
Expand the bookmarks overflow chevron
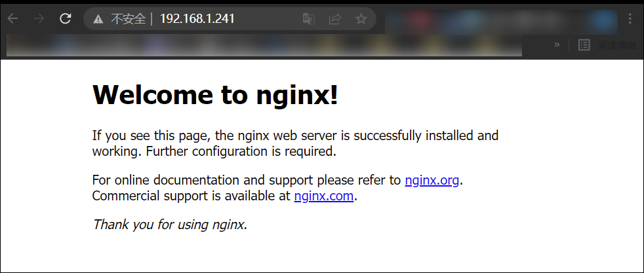click(x=557, y=45)
